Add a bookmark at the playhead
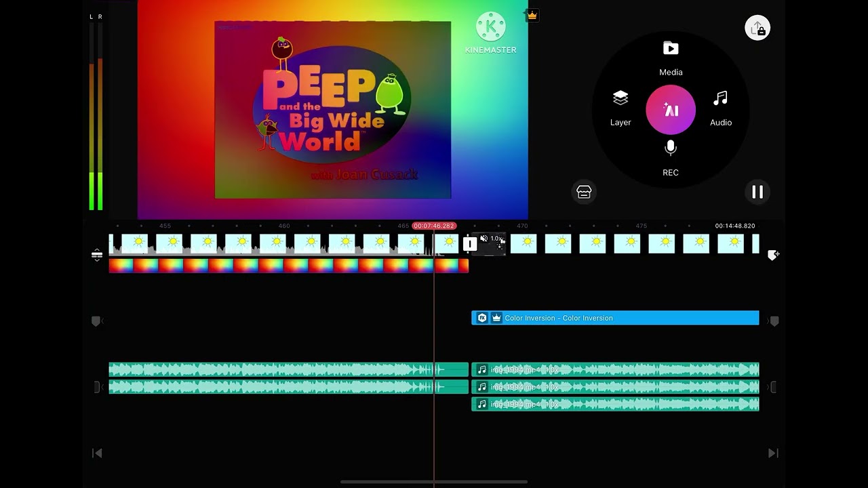Screen dimensions: 868x488 pyautogui.click(x=773, y=255)
